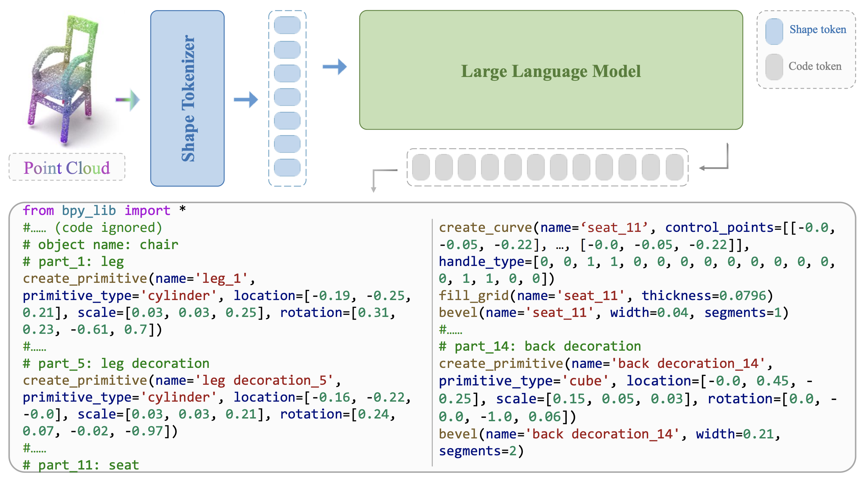The height and width of the screenshot is (484, 868).
Task: Click the Shape token legend label
Action: (x=818, y=30)
